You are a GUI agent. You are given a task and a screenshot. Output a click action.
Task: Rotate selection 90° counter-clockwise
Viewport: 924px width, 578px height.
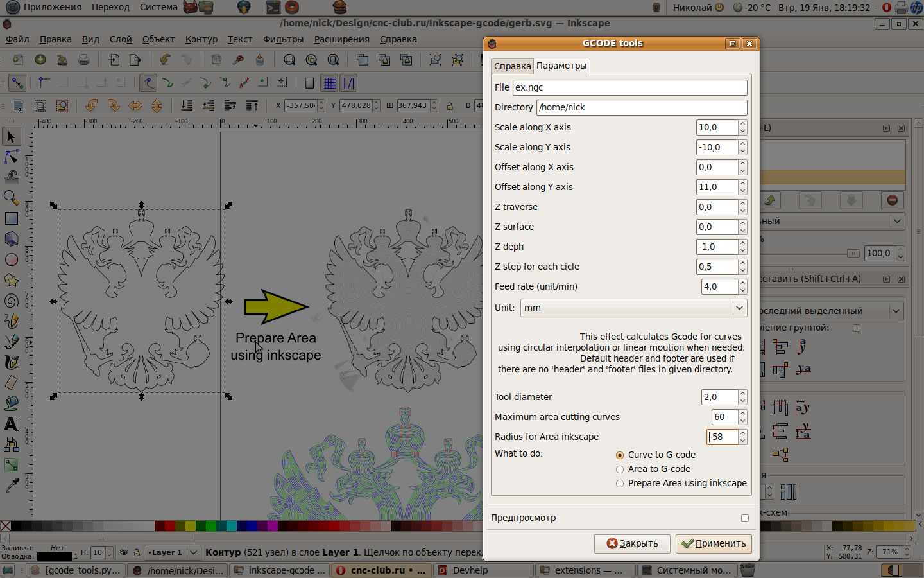pos(92,105)
